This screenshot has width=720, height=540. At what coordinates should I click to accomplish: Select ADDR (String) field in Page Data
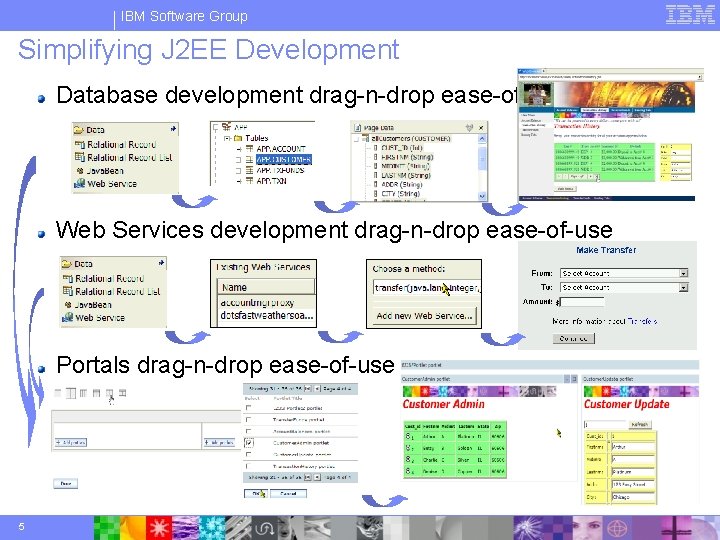point(401,185)
